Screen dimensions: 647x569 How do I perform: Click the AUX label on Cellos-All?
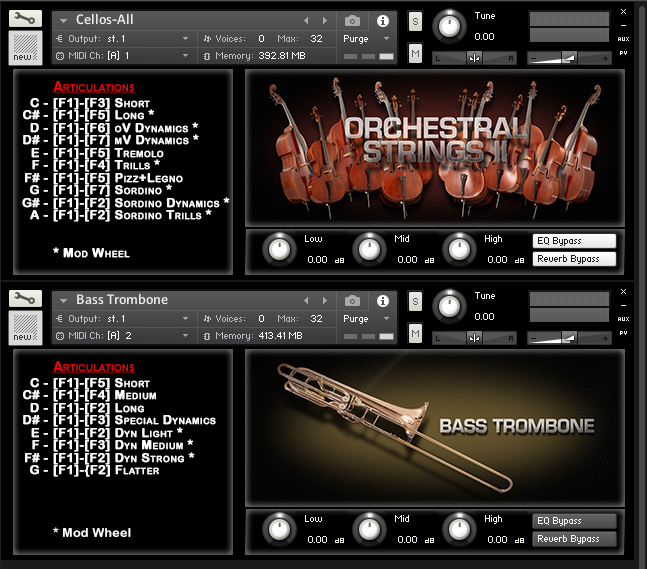tap(623, 39)
